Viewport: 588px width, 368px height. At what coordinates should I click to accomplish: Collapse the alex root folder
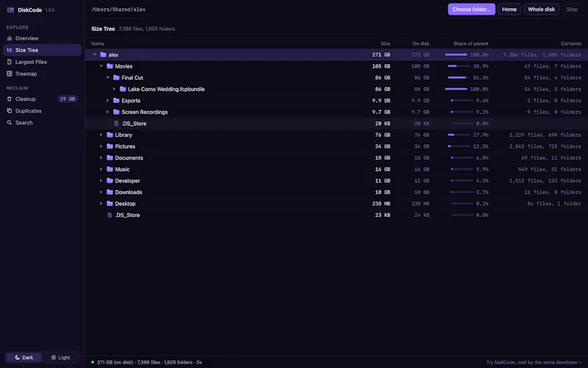95,54
